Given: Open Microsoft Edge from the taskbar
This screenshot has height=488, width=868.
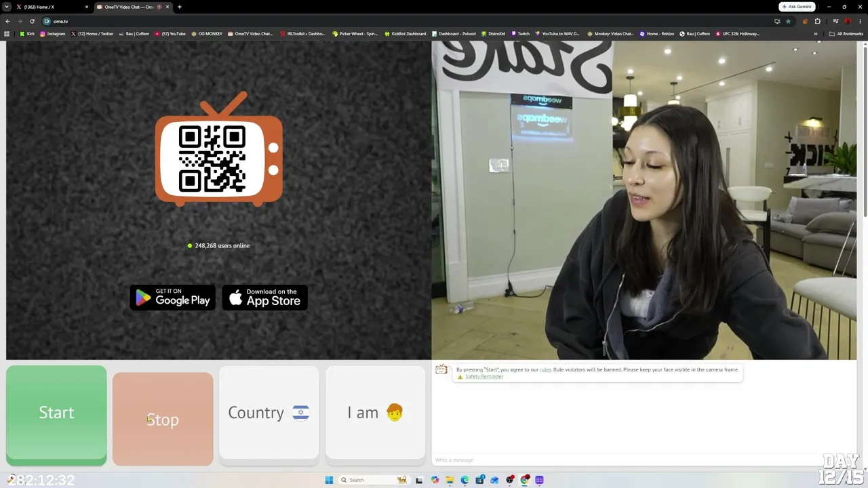Looking at the screenshot, I should 465,480.
